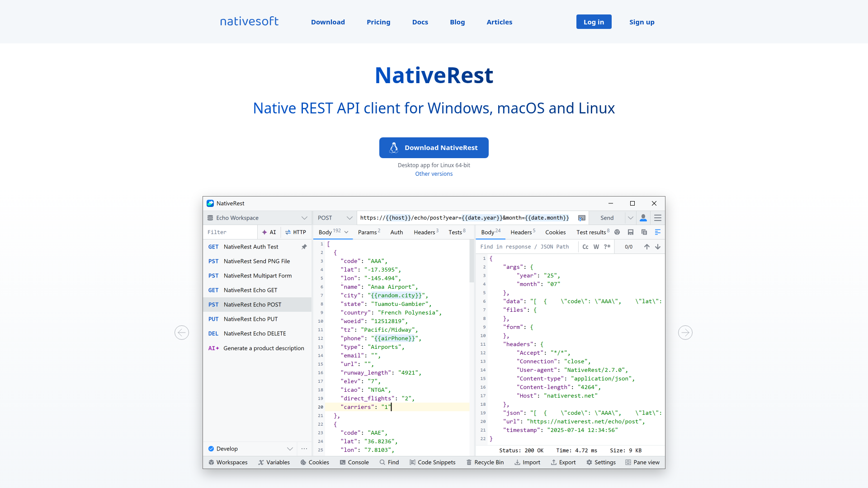
Task: Unpin the NativeRest Auth Test request
Action: tap(304, 247)
